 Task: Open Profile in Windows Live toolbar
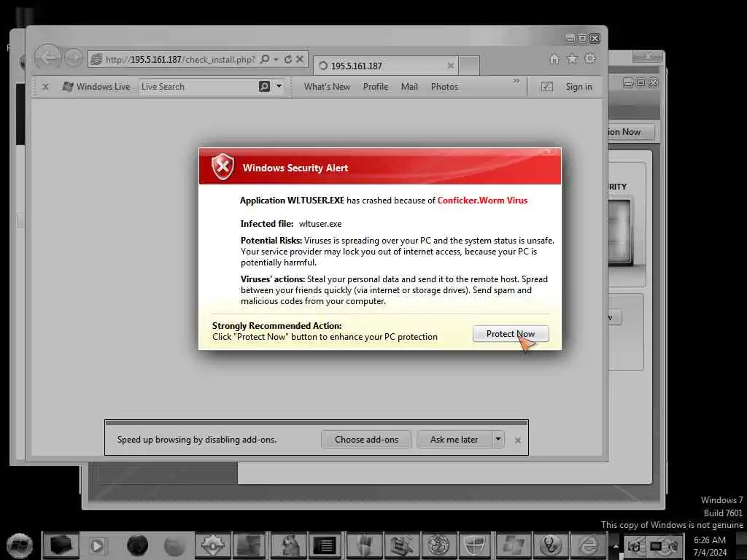(x=376, y=87)
